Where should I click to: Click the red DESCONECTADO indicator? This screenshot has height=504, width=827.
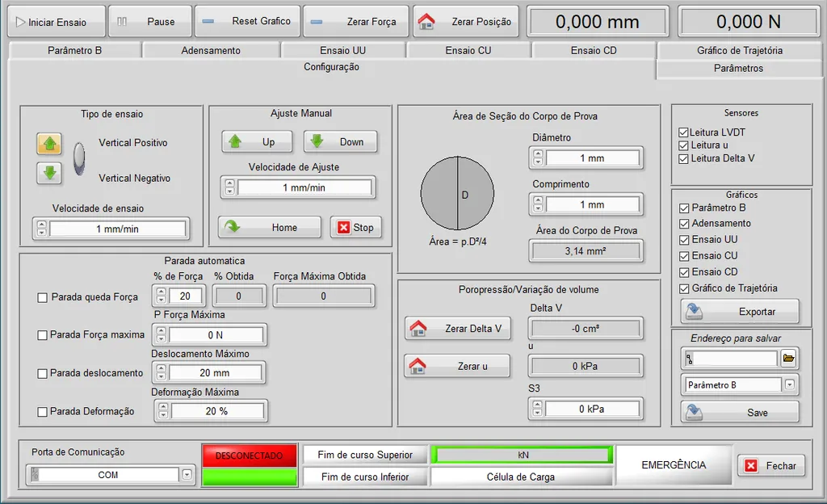(249, 456)
